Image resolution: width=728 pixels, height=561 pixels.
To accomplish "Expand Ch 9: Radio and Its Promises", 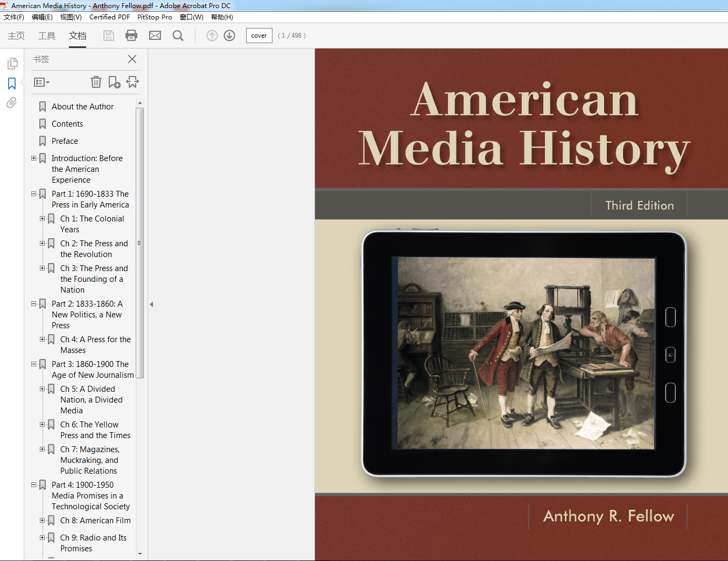I will pyautogui.click(x=42, y=538).
